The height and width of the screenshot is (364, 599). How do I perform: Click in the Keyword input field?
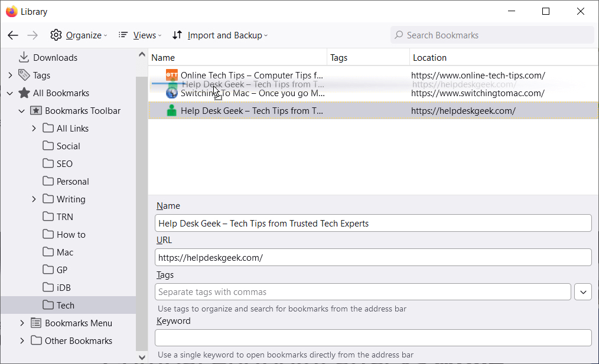click(x=373, y=338)
